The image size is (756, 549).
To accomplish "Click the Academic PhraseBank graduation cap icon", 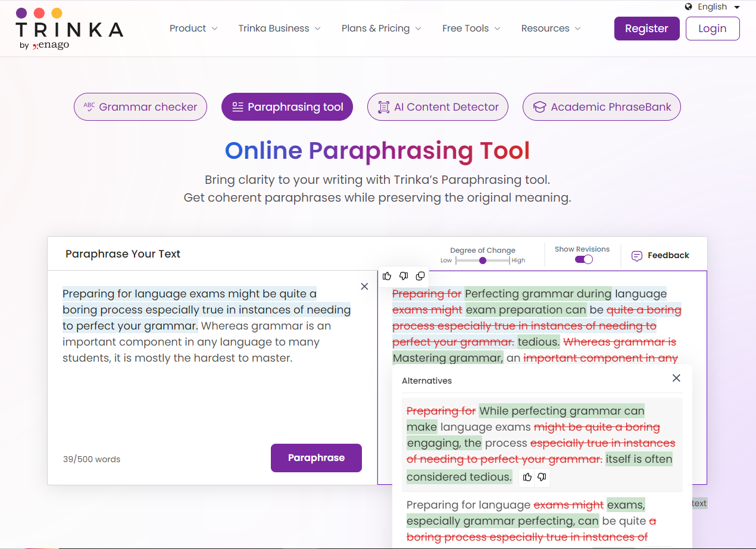I will 539,107.
